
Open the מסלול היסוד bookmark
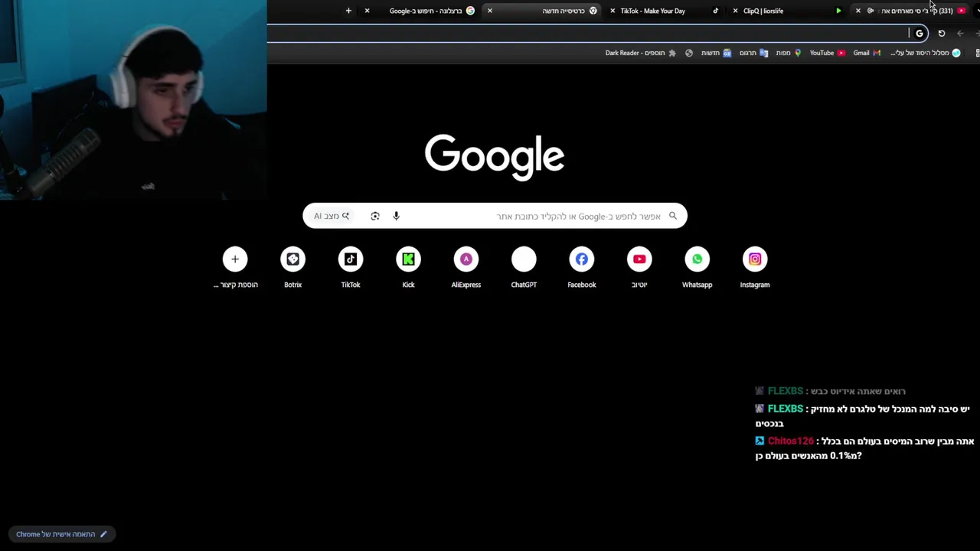click(x=925, y=53)
